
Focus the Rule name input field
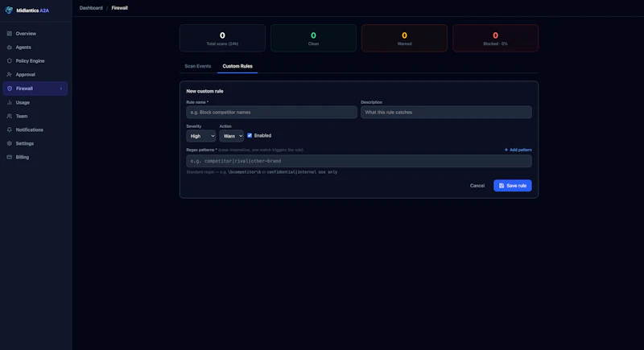(x=271, y=113)
